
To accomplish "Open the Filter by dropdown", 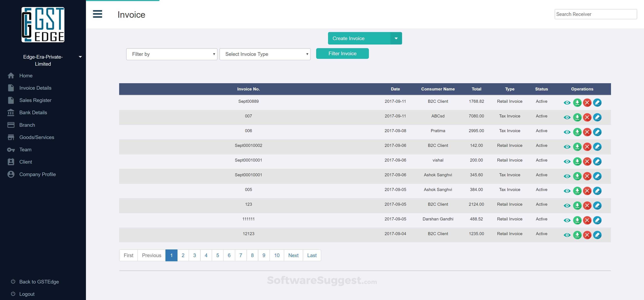I will click(x=171, y=54).
